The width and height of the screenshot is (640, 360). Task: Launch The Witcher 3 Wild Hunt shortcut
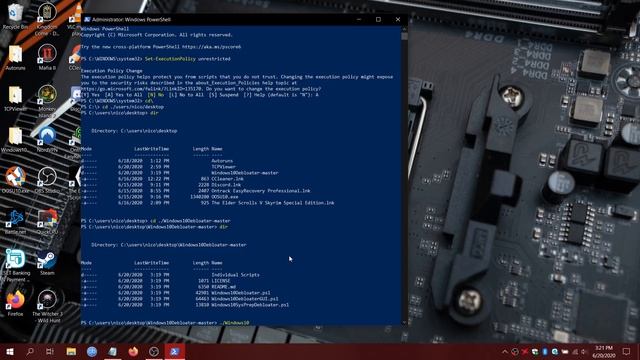[x=47, y=306]
